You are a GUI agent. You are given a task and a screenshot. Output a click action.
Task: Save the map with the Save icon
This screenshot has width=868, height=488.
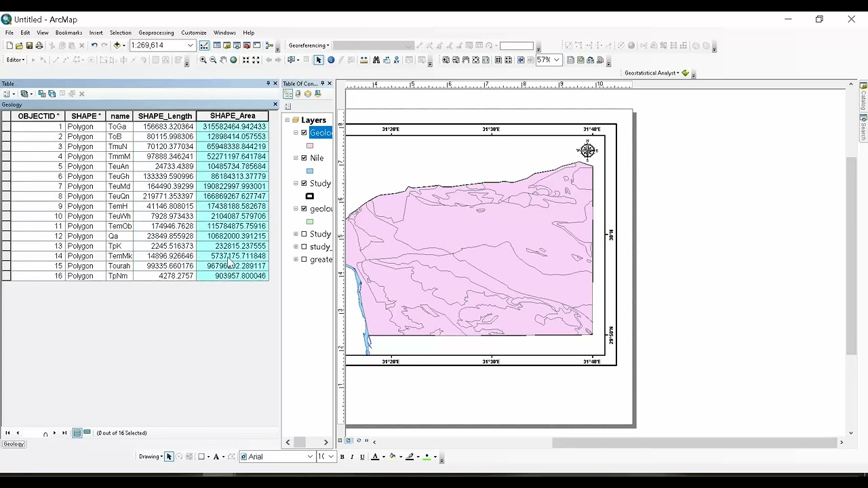[29, 45]
